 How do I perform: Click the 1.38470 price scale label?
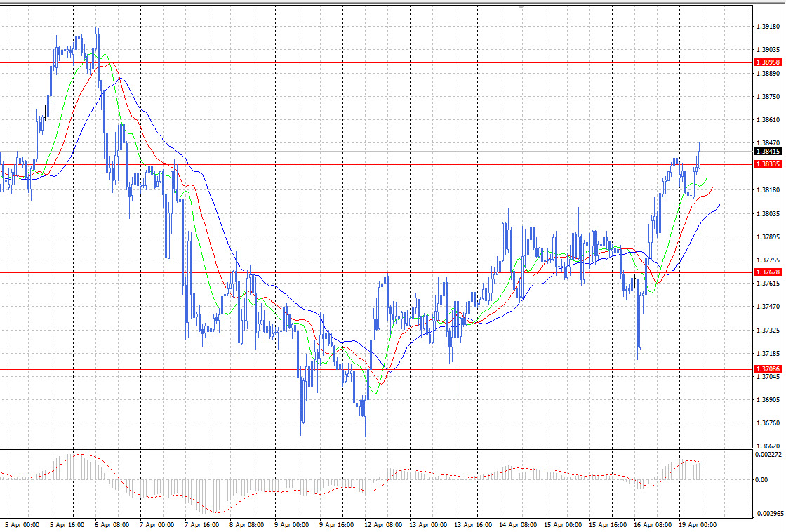(768, 143)
